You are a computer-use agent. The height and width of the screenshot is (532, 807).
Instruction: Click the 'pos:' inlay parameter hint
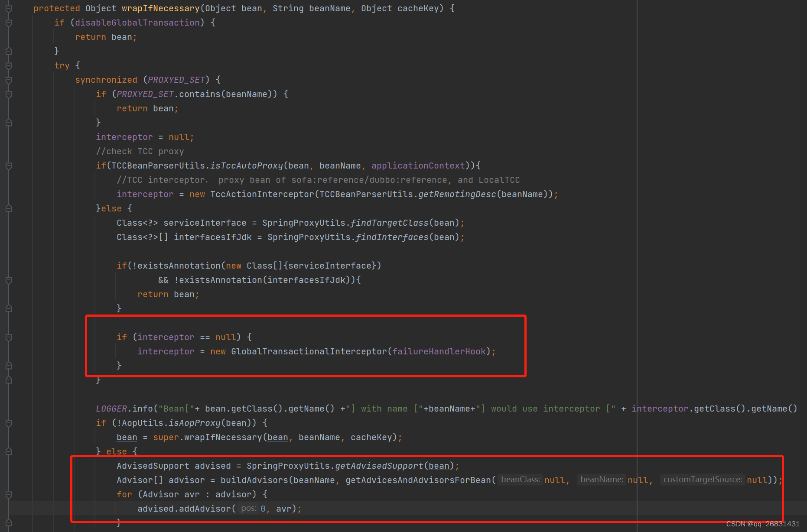click(248, 509)
